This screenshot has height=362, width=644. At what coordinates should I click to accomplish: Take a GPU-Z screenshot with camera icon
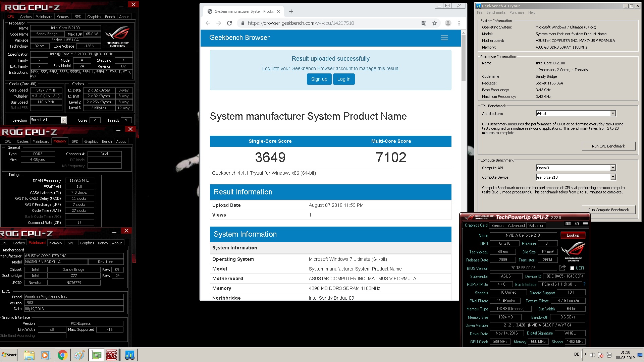click(x=568, y=224)
